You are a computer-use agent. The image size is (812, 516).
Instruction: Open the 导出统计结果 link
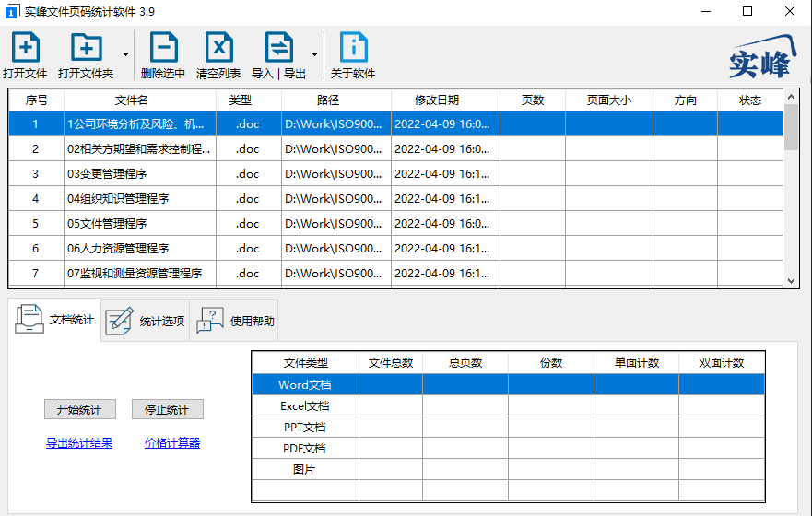point(79,443)
